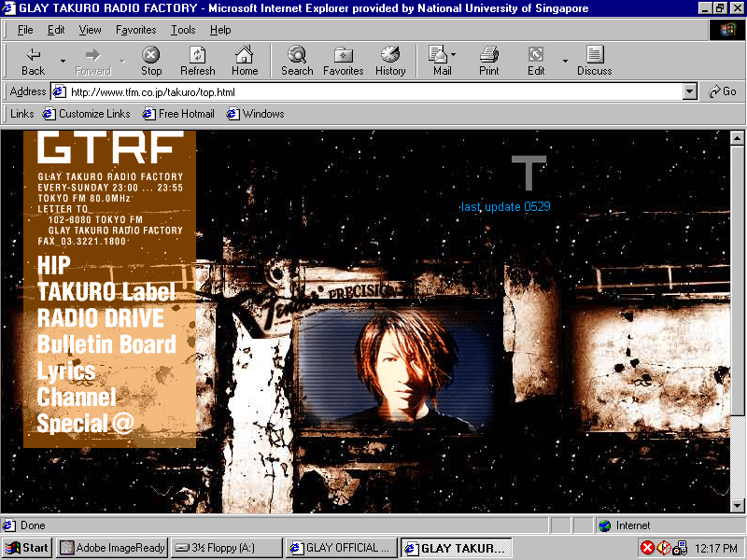Open the Back history dropdown arrow
The image size is (747, 560).
[63, 61]
